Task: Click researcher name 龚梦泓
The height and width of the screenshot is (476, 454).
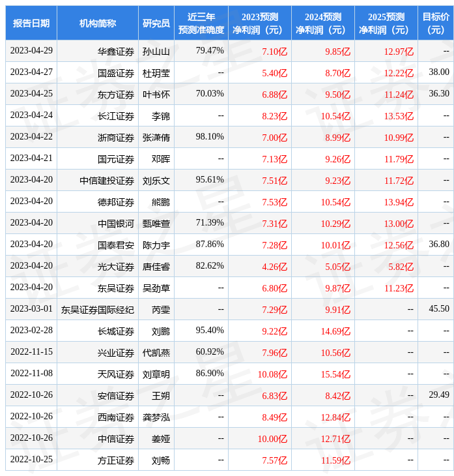Action: coord(156,418)
